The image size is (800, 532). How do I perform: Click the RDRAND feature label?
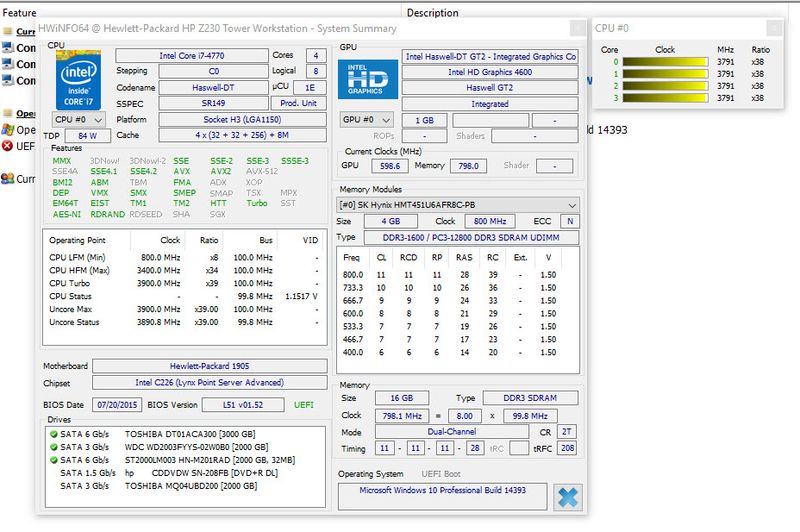pos(108,214)
